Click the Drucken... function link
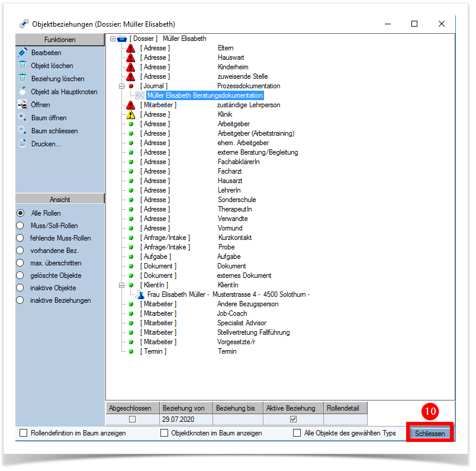Screen dimensions: 476x471 [x=46, y=144]
